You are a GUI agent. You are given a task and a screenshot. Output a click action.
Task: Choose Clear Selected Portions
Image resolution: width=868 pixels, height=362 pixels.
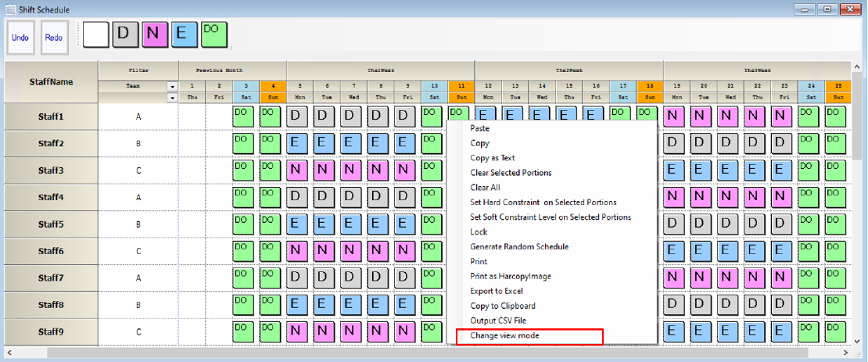tap(511, 172)
